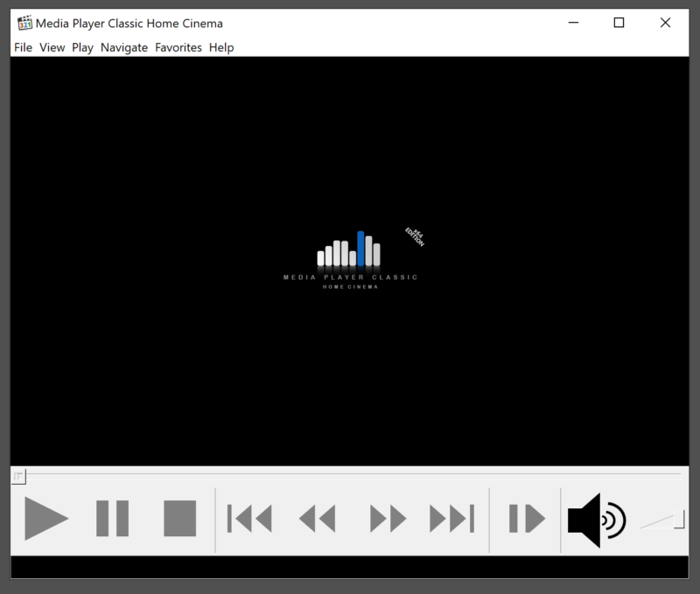Viewport: 700px width, 594px height.
Task: Maximize the Media Player Classic window
Action: 619,24
